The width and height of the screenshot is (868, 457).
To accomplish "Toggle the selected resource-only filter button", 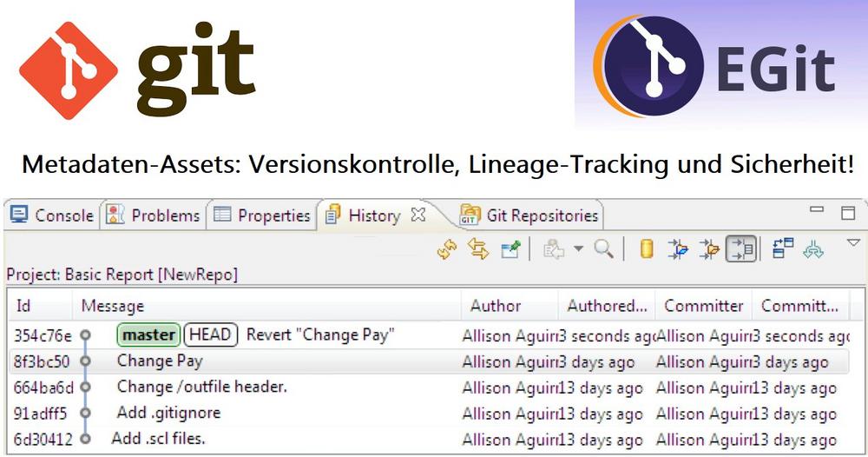I will click(740, 250).
